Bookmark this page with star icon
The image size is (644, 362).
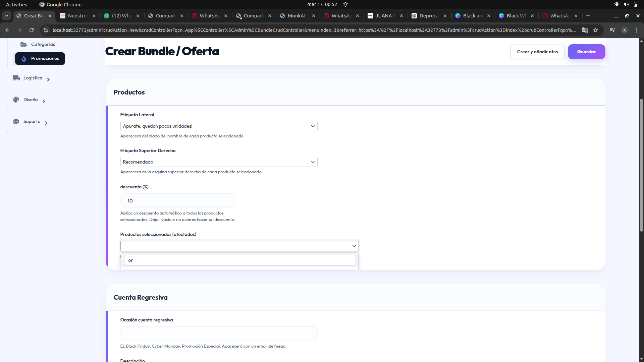pos(596,30)
